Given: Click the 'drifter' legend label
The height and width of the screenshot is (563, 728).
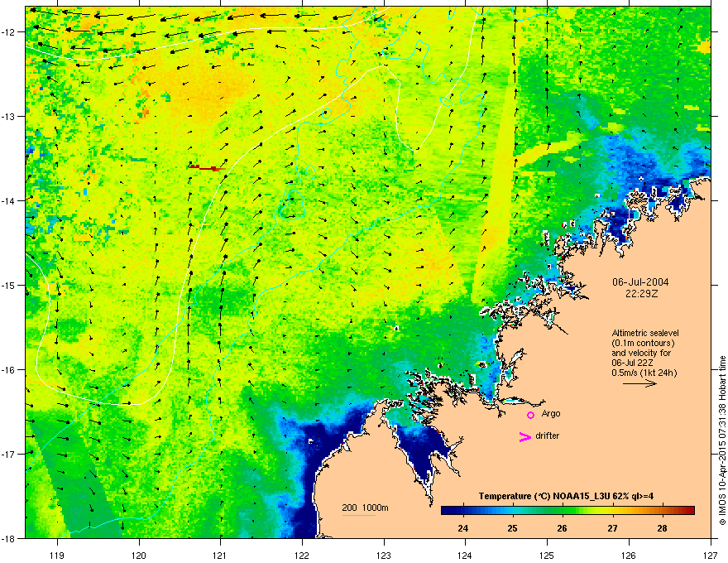Looking at the screenshot, I should click(x=548, y=435).
